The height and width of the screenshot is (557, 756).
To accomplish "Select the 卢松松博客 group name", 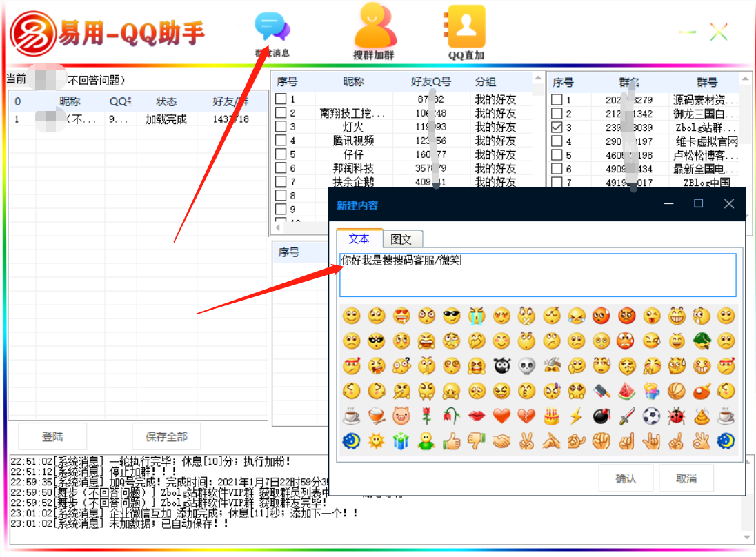I will tap(706, 155).
